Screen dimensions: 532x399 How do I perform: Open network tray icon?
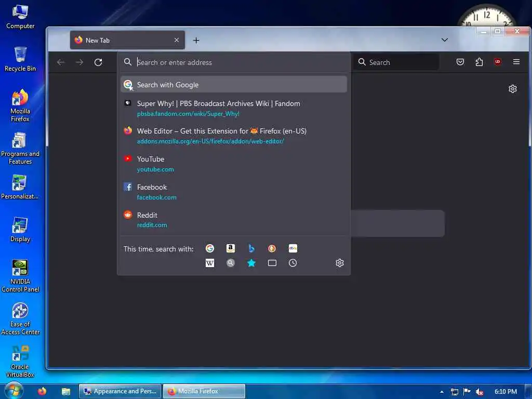[x=454, y=392]
